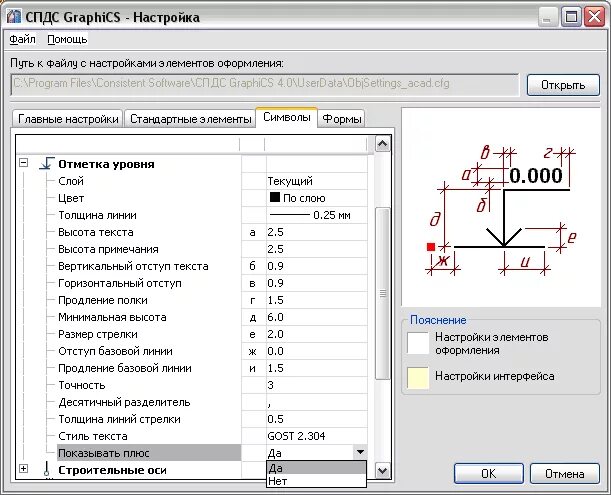Switch to the Формы tab
Viewport: 611px width, 495px height.
click(342, 118)
